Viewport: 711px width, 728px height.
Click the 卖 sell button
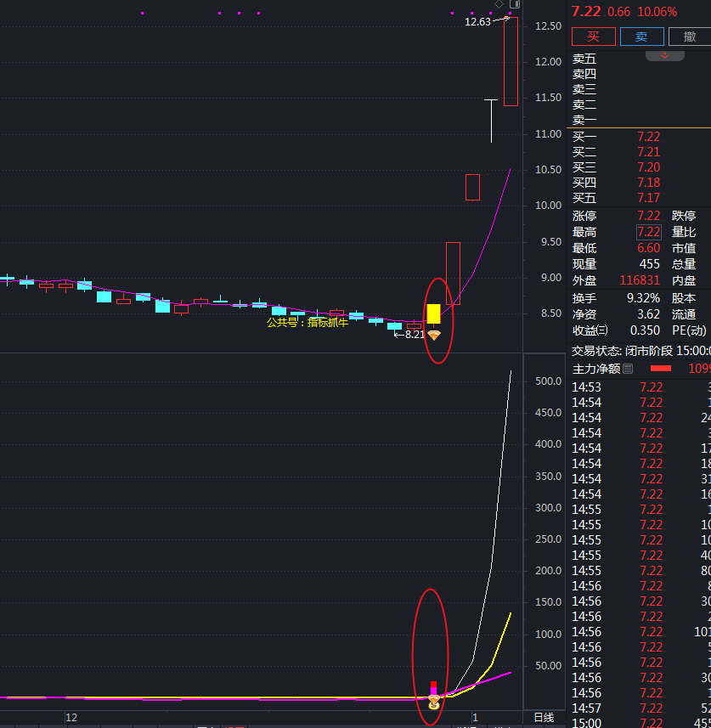point(642,37)
